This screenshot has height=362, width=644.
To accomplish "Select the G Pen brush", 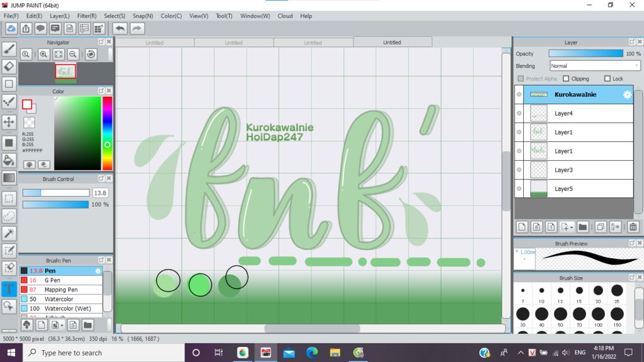I will coord(61,280).
